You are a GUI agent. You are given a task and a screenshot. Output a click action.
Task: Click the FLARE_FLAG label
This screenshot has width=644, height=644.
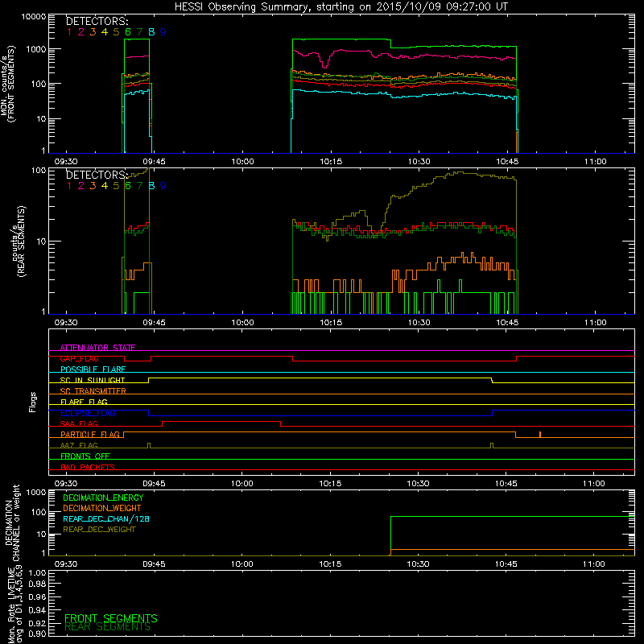point(84,402)
